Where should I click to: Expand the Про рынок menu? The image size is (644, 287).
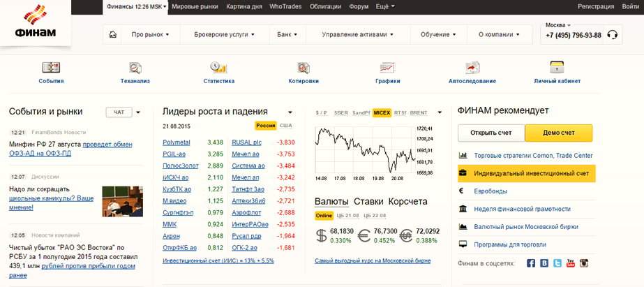tap(150, 35)
